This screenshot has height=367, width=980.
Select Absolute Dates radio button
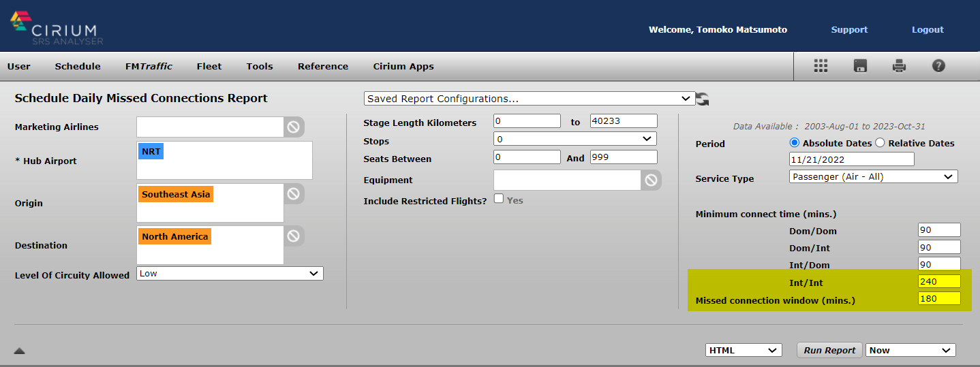[795, 143]
